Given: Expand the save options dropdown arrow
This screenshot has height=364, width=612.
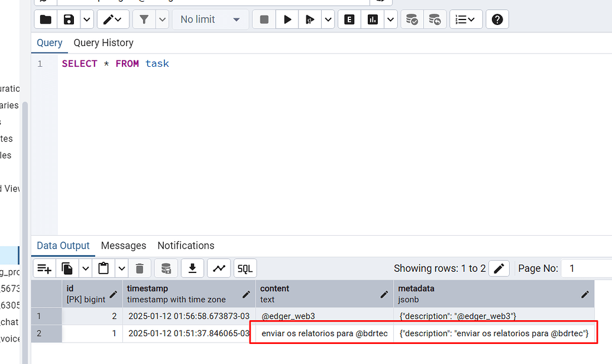Looking at the screenshot, I should tap(86, 19).
